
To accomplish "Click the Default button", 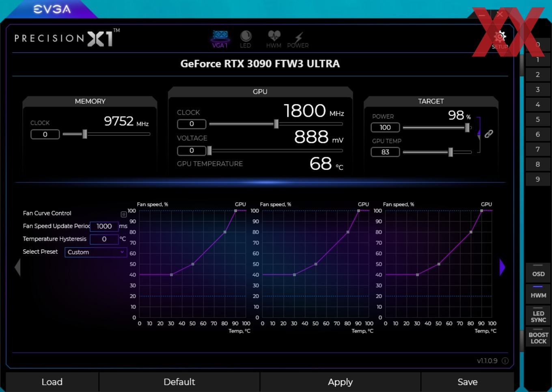I will (179, 382).
